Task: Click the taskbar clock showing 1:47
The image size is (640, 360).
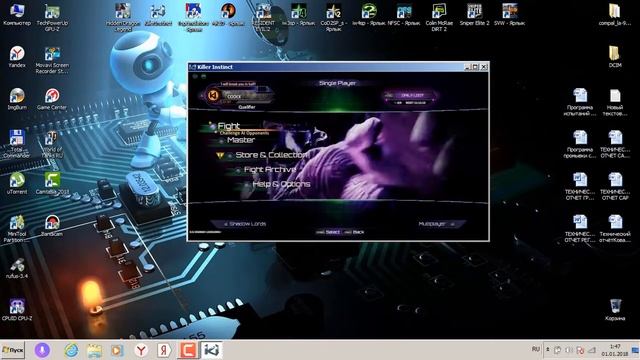Action: pyautogui.click(x=615, y=350)
